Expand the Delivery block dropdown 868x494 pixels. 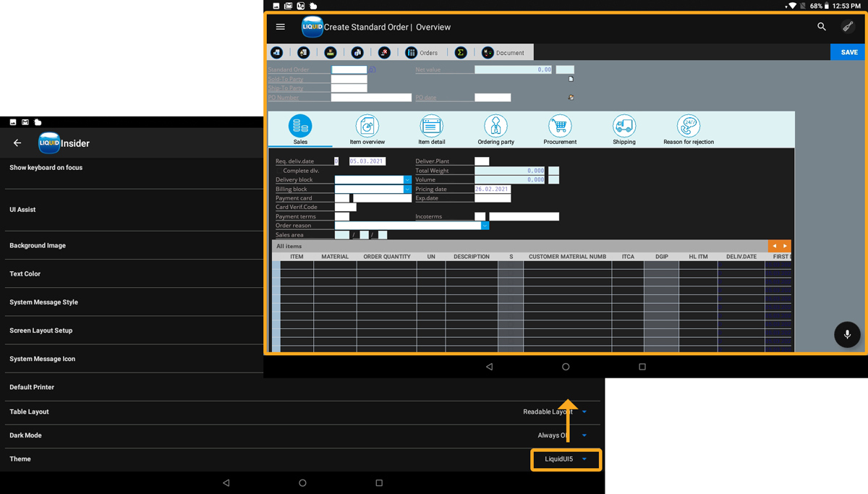(x=407, y=180)
